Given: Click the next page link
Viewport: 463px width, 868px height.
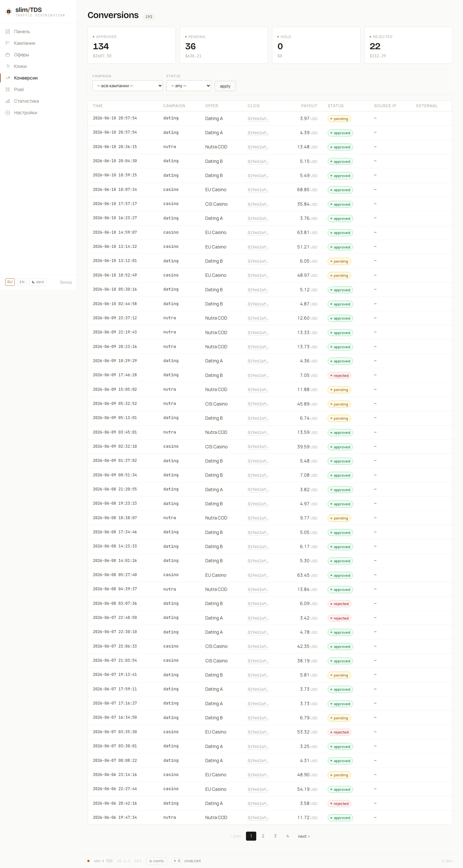Looking at the screenshot, I should pyautogui.click(x=304, y=836).
